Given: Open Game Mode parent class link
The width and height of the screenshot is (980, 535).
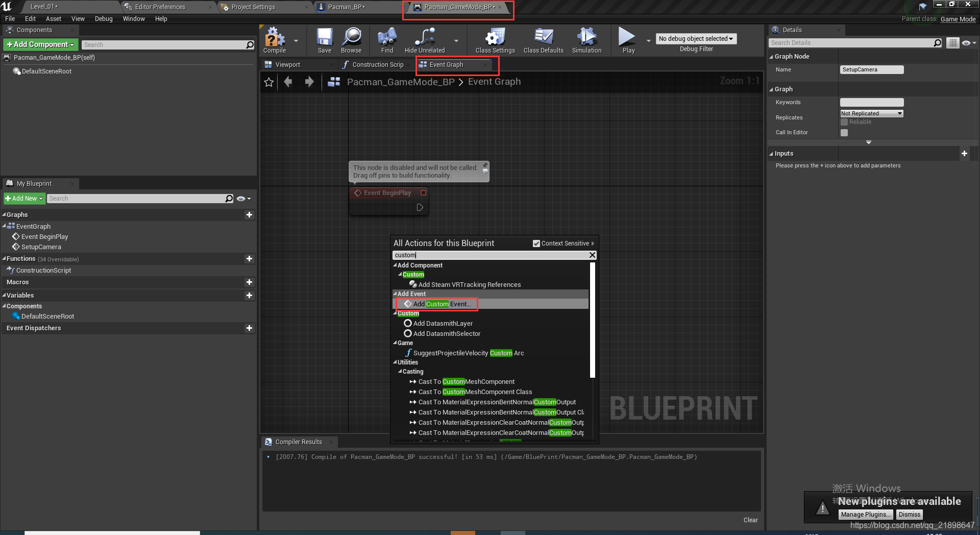Looking at the screenshot, I should click(x=958, y=19).
